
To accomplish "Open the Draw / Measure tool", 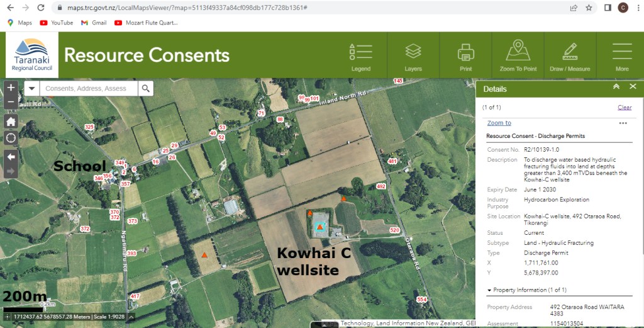I will pos(570,55).
